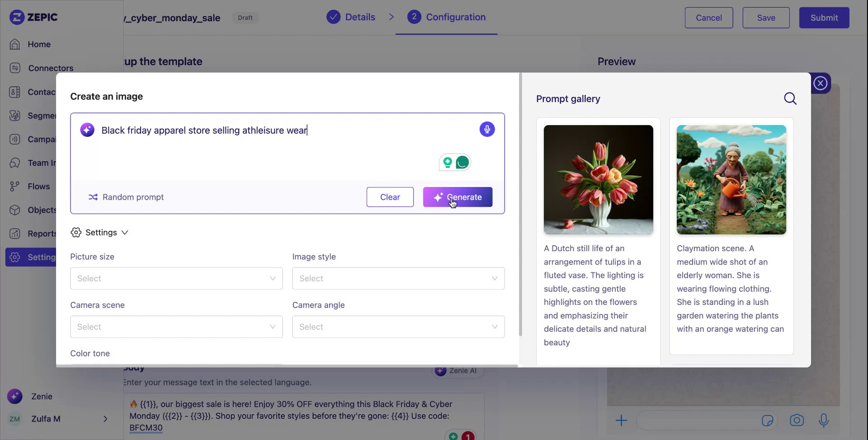Select the Zenie AI sparkle icon in prompt field
The image size is (868, 440).
(87, 130)
